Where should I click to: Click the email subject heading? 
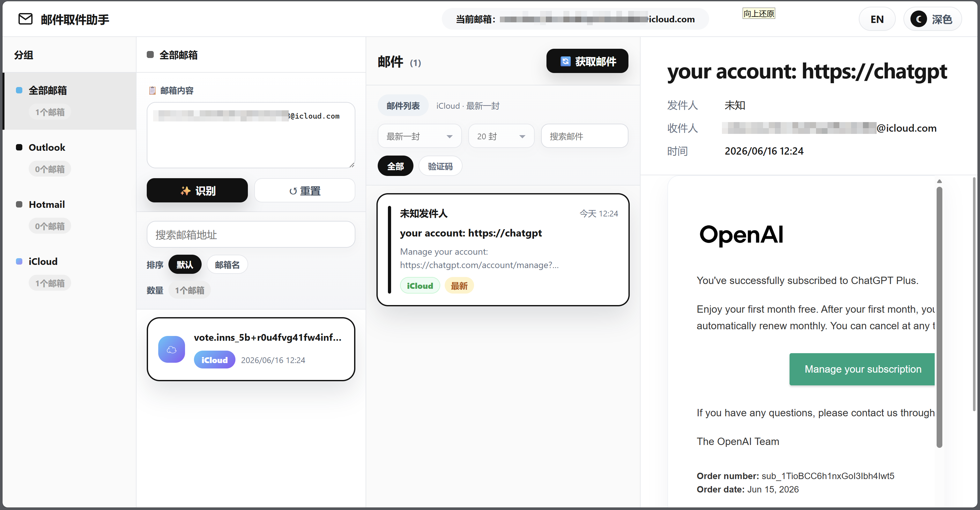click(807, 71)
